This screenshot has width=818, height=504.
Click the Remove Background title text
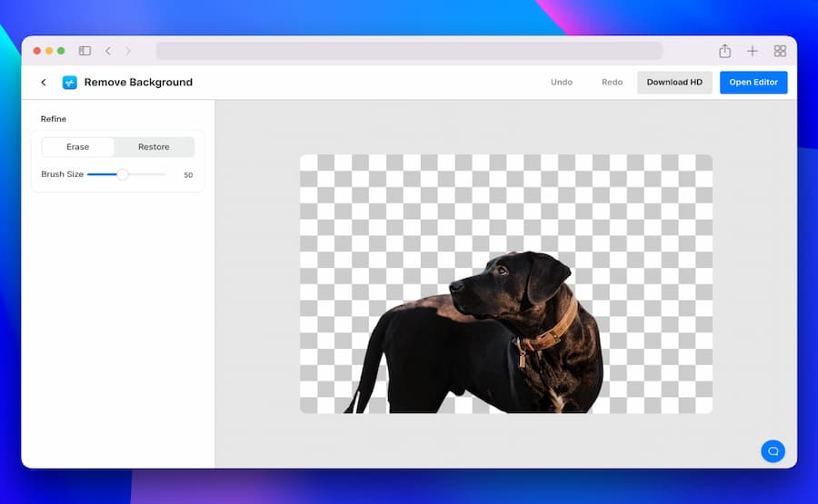coord(138,83)
